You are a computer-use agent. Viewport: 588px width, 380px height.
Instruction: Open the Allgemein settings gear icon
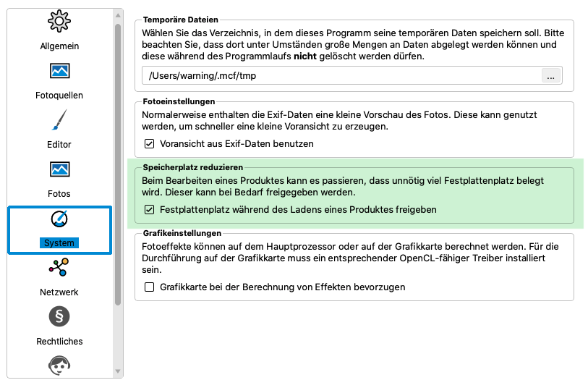pos(59,21)
